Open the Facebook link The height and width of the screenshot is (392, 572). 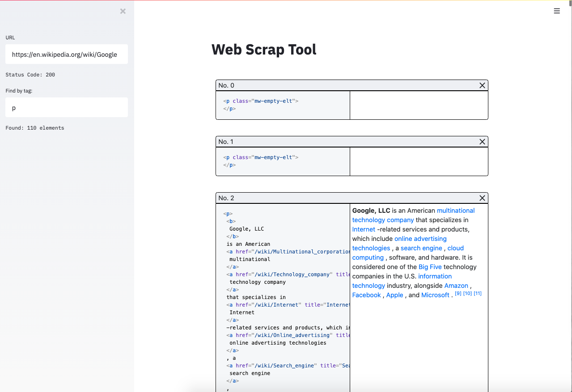[367, 295]
